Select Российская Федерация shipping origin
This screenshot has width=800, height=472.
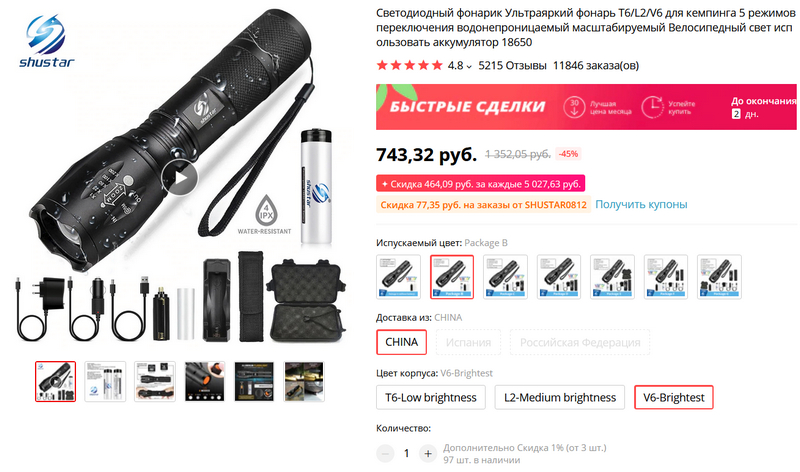tap(580, 342)
